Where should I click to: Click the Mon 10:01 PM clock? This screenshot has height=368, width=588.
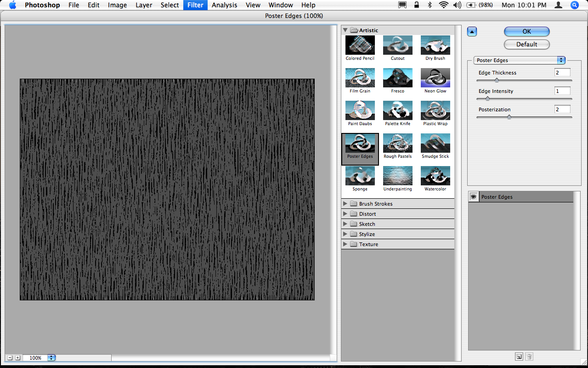click(524, 5)
